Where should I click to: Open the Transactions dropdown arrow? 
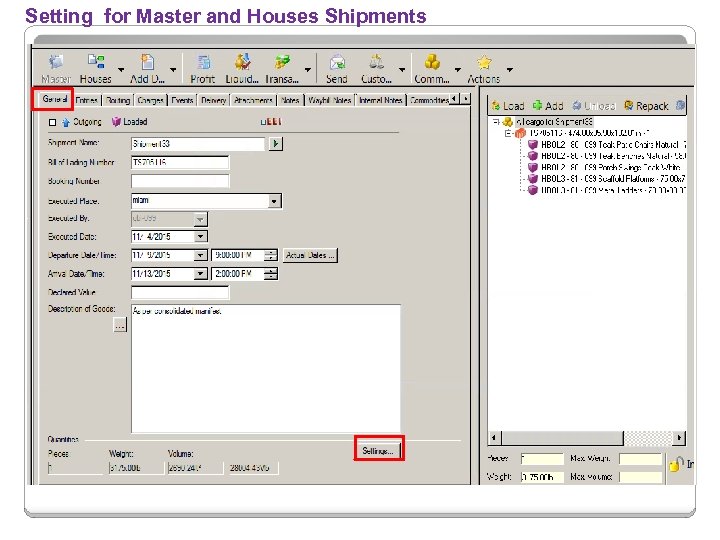click(x=308, y=69)
